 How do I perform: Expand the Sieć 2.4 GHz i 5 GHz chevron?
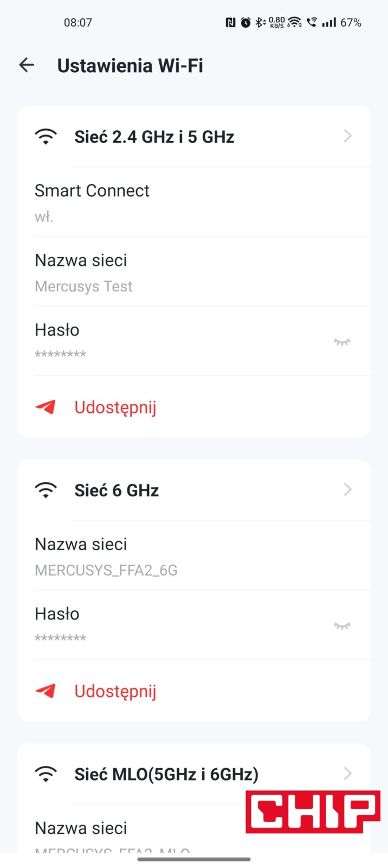click(x=348, y=136)
